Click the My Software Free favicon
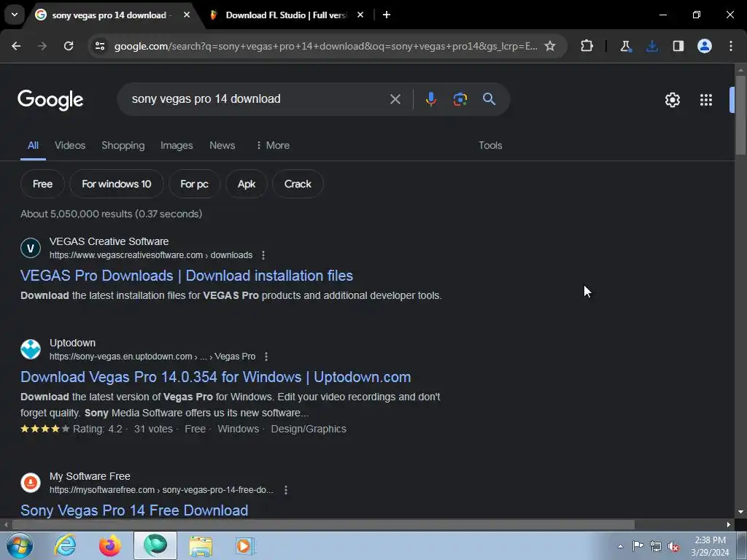 31,483
